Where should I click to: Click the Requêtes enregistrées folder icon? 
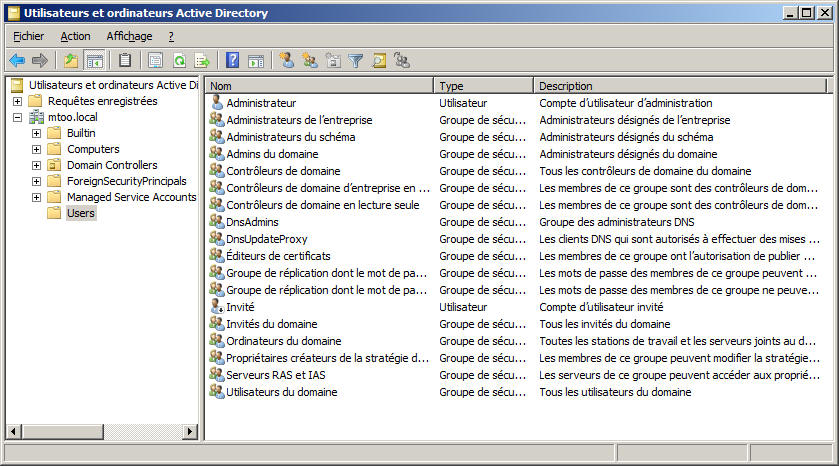[x=35, y=101]
